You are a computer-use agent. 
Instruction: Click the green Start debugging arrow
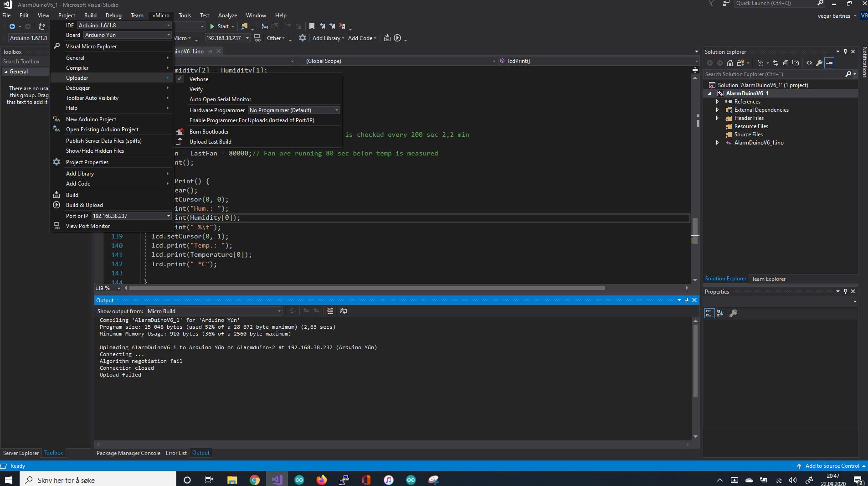tap(212, 26)
